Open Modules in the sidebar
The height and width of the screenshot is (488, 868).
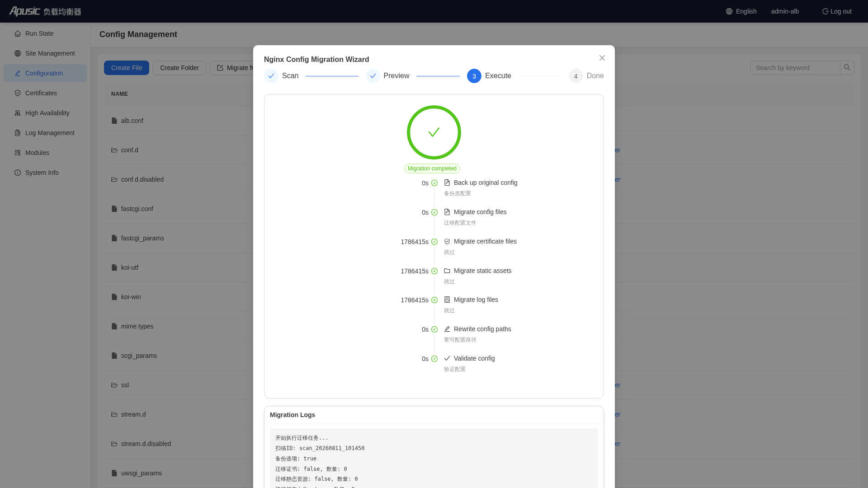coord(45,153)
